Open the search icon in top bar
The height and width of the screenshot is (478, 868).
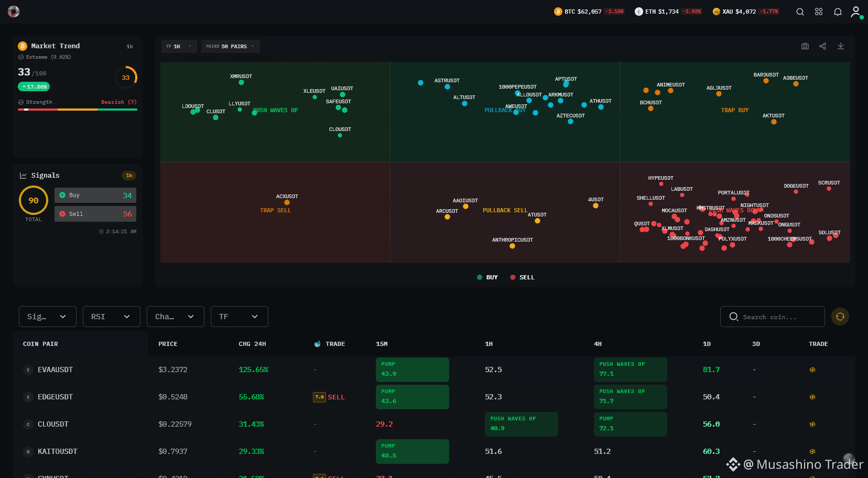pyautogui.click(x=800, y=12)
